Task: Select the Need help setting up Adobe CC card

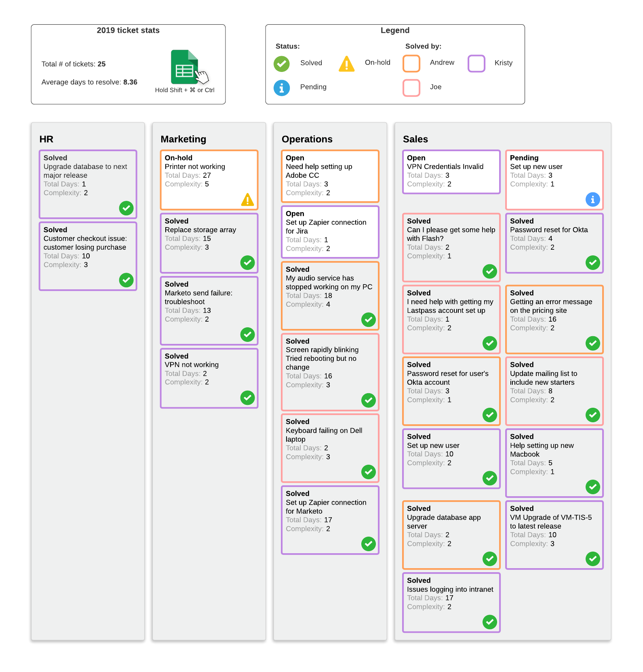Action: (x=330, y=176)
